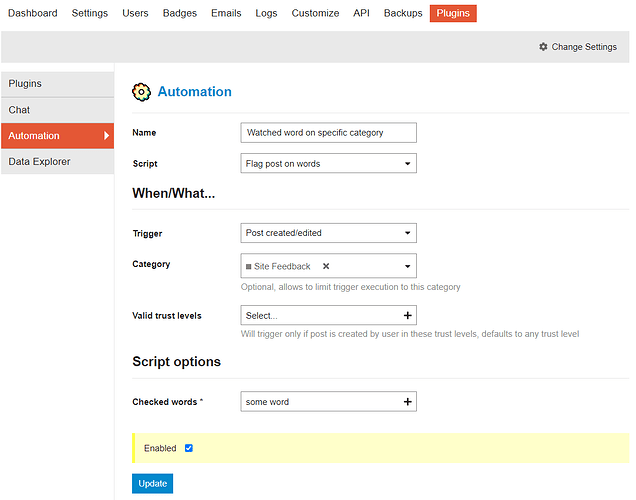Screen dimensions: 636x500
Task: Click the Site Feedback category color square
Action: click(x=249, y=266)
